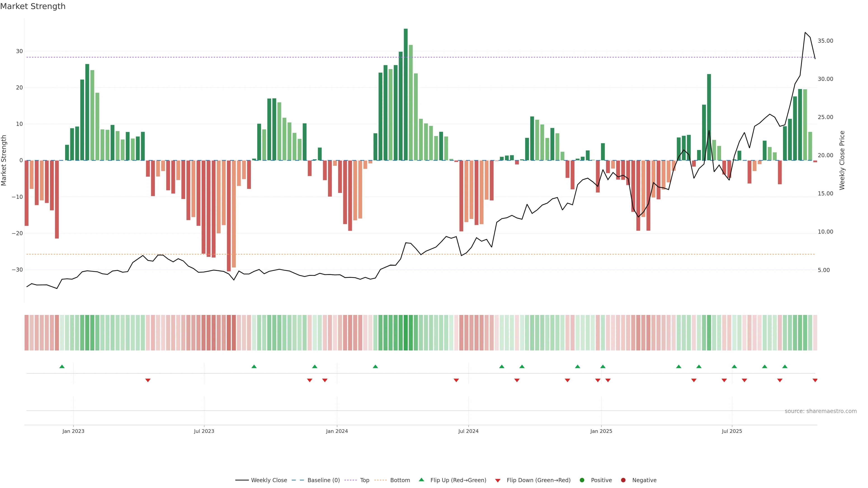Image resolution: width=868 pixels, height=488 pixels.
Task: Click the green Positive legend dot
Action: pos(582,480)
